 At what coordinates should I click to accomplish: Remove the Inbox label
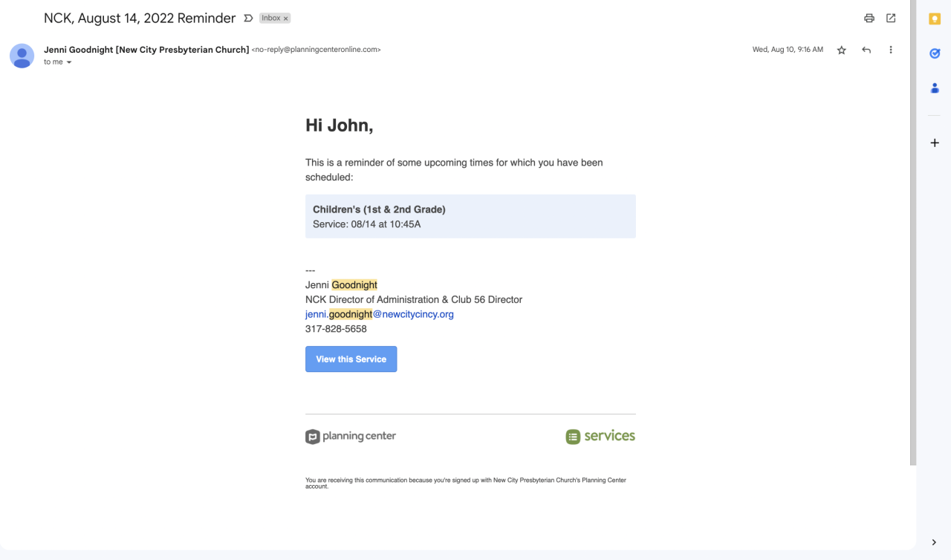pos(286,19)
